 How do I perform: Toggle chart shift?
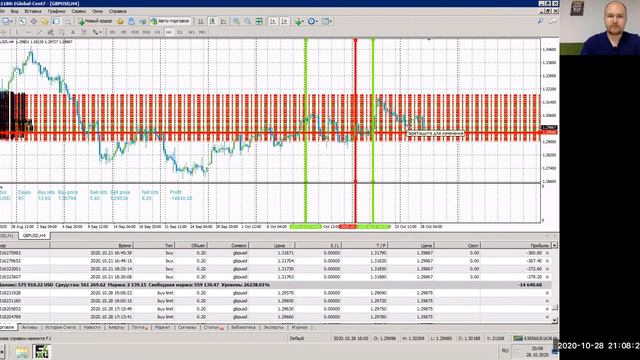click(284, 21)
